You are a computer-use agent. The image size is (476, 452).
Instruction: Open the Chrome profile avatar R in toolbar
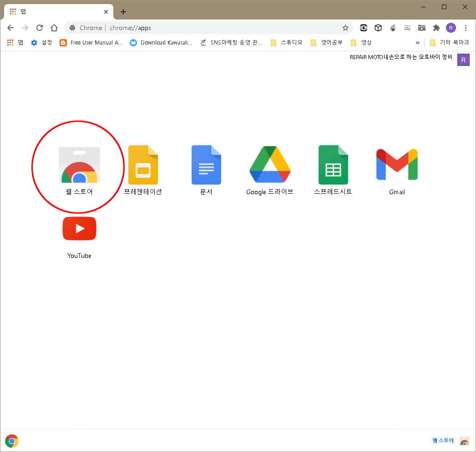(x=451, y=28)
